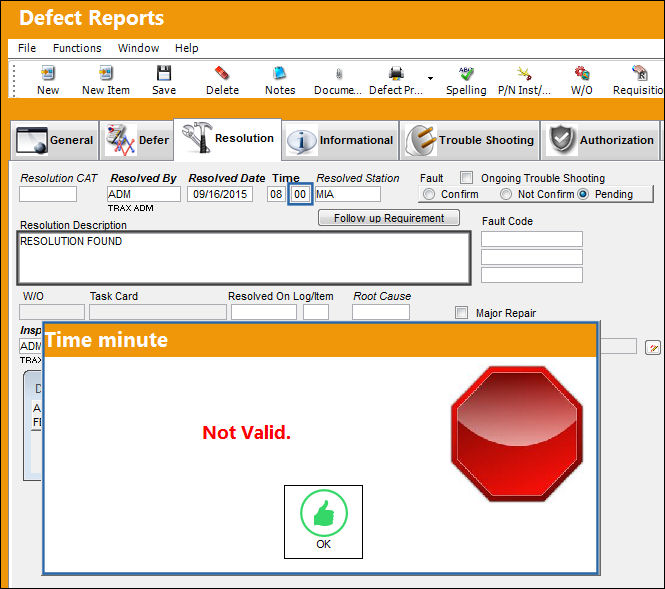Click the Resolved Date field

pyautogui.click(x=220, y=194)
